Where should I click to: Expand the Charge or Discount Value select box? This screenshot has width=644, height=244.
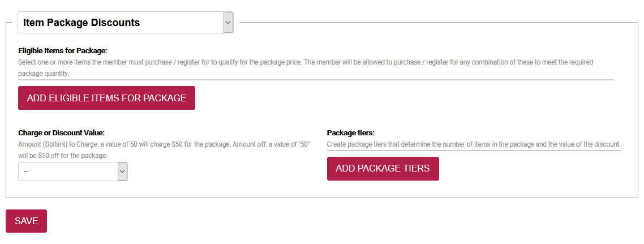coord(72,172)
